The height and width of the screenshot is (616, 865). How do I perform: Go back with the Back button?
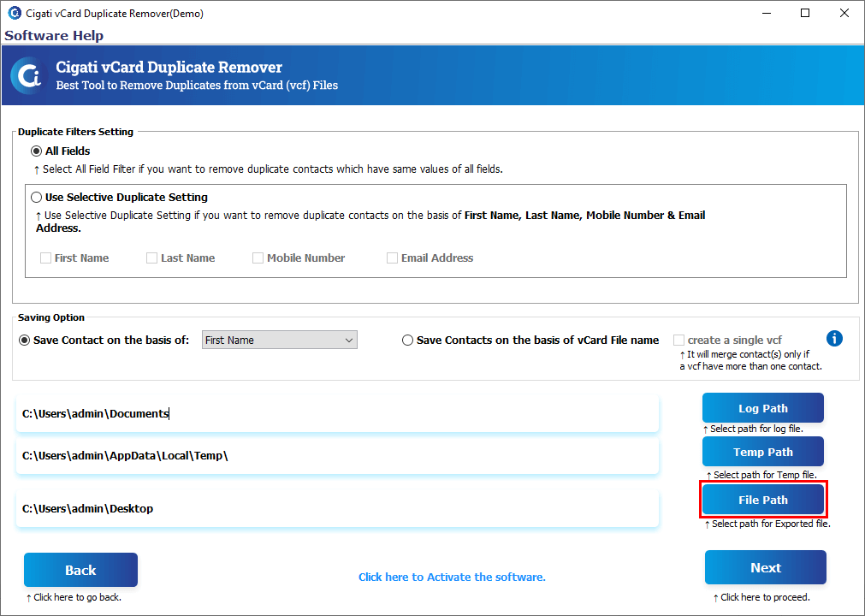coord(80,570)
